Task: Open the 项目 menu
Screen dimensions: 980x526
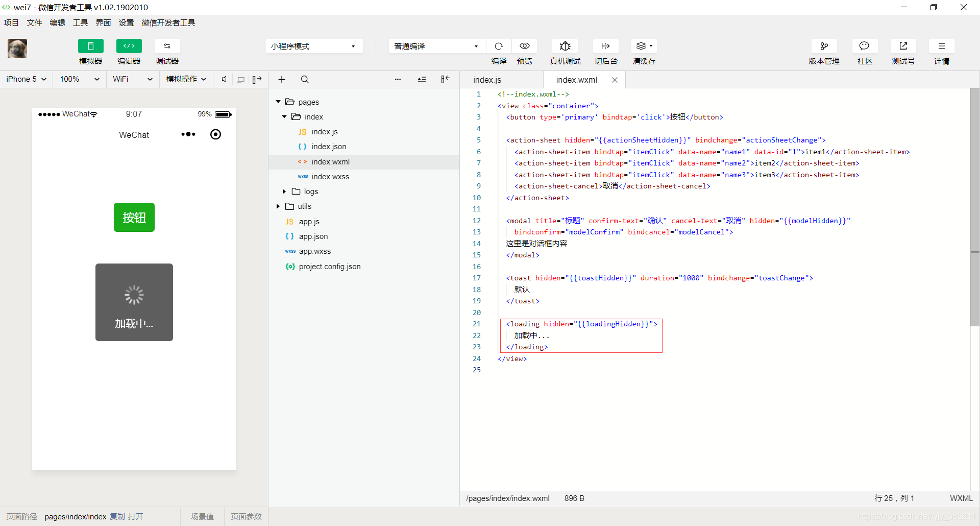Action: click(x=11, y=22)
